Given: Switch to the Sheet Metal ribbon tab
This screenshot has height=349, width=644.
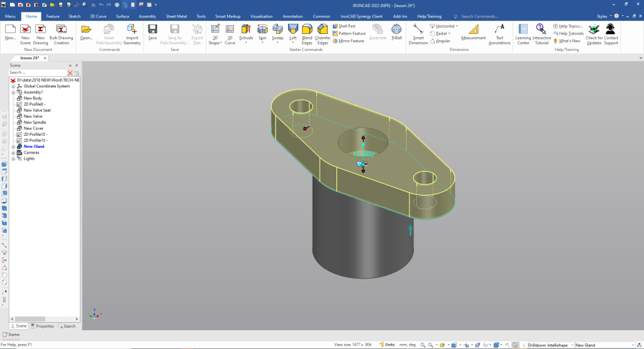Looking at the screenshot, I should [176, 16].
